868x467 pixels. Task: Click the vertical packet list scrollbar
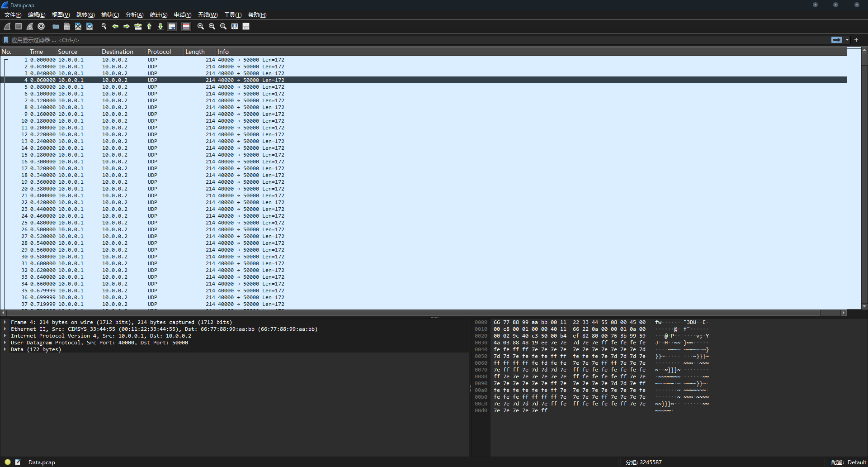click(864, 181)
